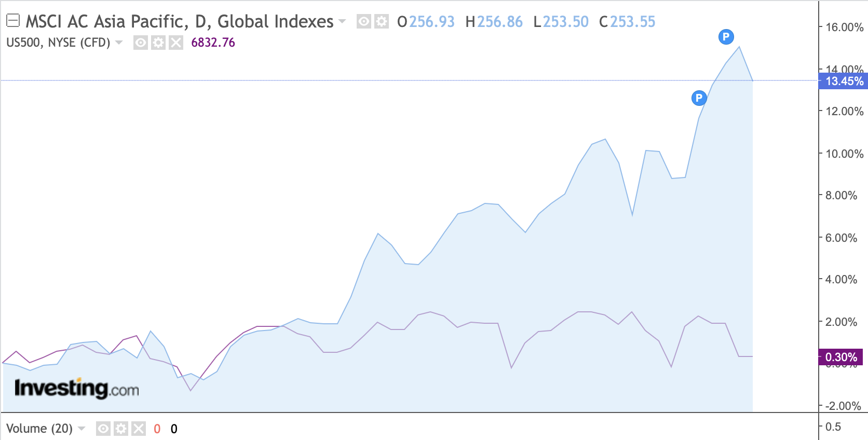This screenshot has width=868, height=440.
Task: Toggle visibility of MSCI AC Asia Pacific series
Action: 364,21
